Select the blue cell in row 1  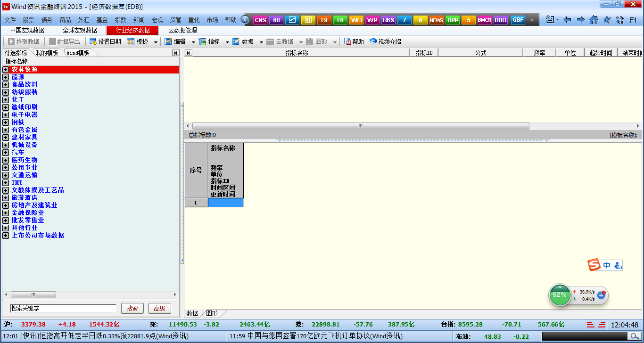pos(226,203)
